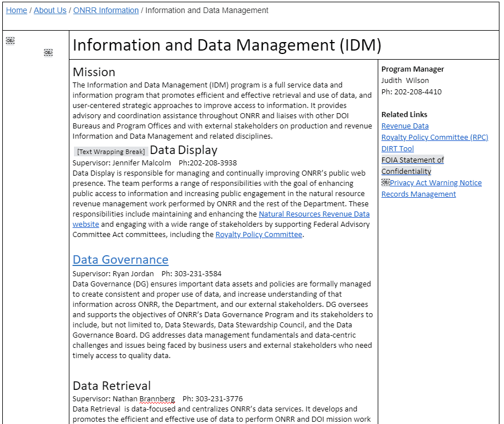The width and height of the screenshot is (504, 424).
Task: Open the Revenue Data related link
Action: pos(405,126)
